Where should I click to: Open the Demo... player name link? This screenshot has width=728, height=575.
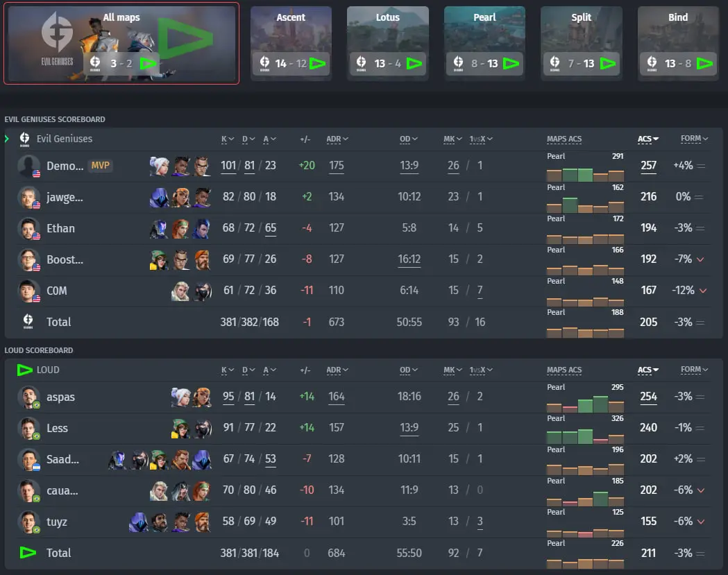pyautogui.click(x=65, y=166)
